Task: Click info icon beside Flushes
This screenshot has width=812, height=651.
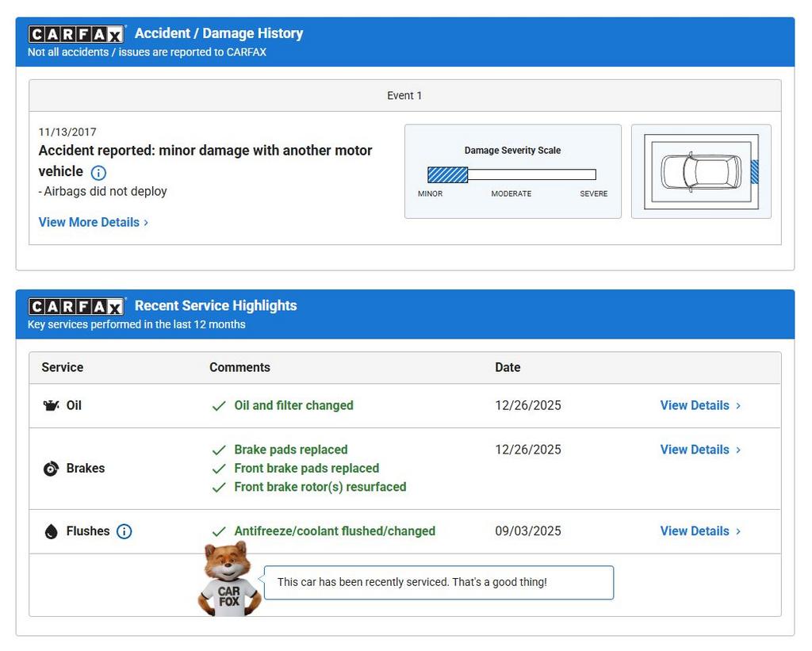Action: tap(124, 531)
